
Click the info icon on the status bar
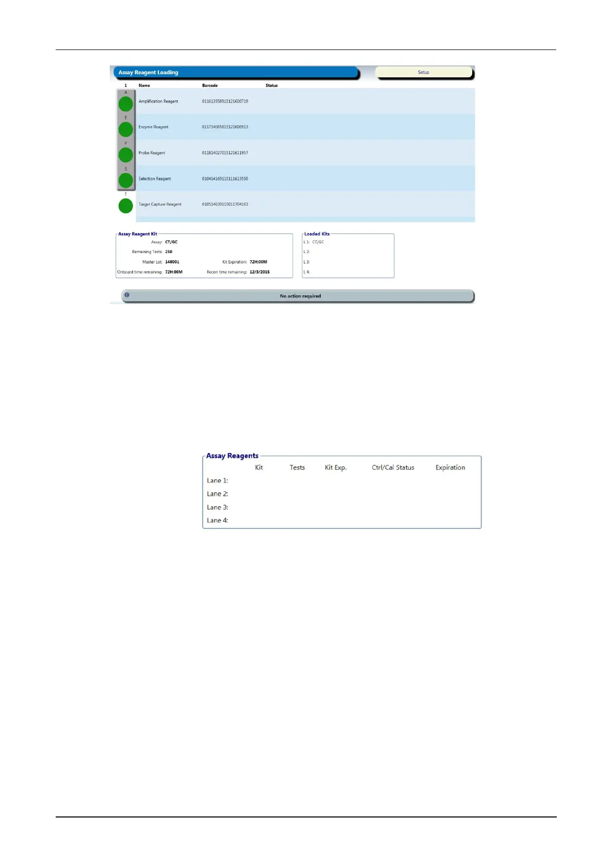click(x=127, y=295)
